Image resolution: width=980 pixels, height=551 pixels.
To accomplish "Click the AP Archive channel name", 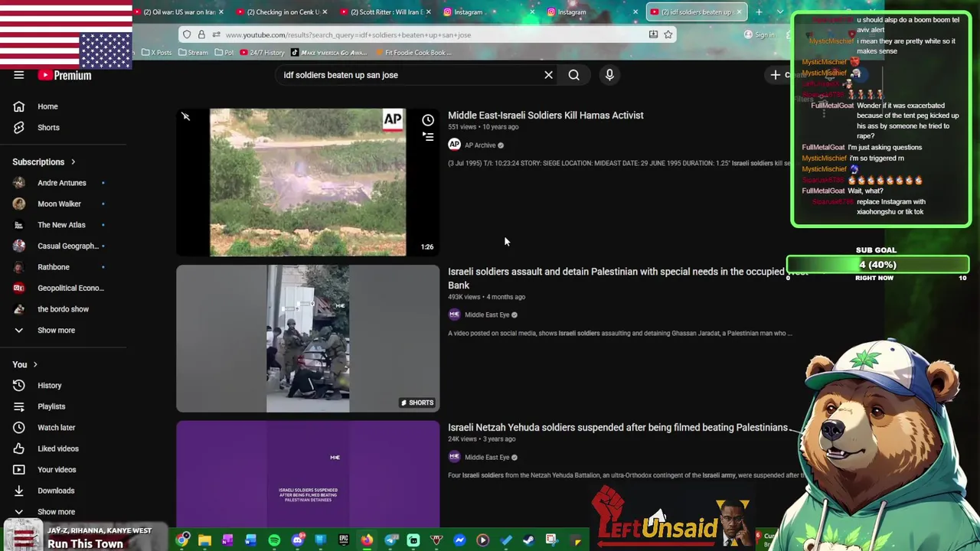I will 480,145.
